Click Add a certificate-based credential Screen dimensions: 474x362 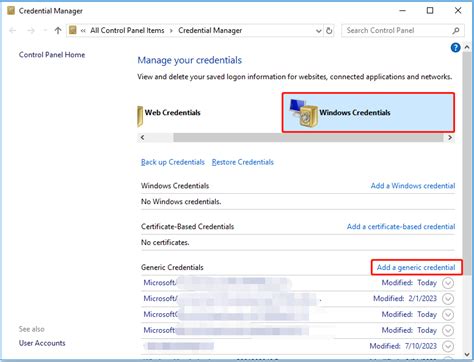tap(401, 227)
